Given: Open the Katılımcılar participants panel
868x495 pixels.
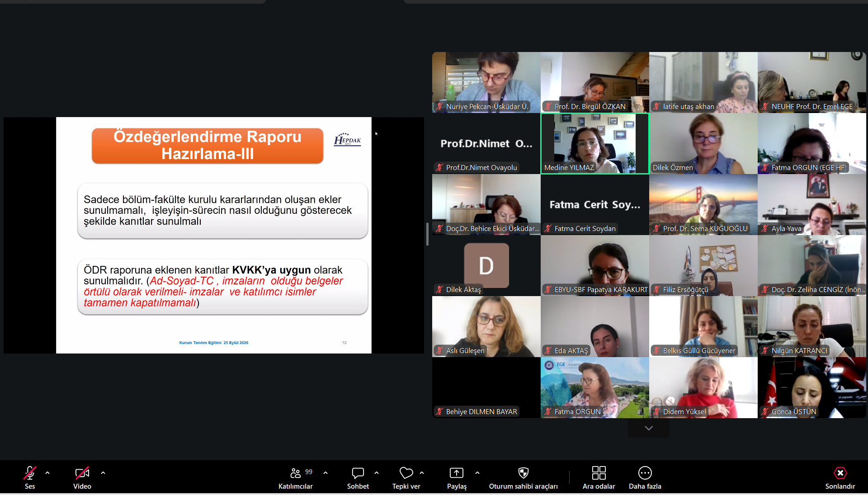Looking at the screenshot, I should 296,477.
